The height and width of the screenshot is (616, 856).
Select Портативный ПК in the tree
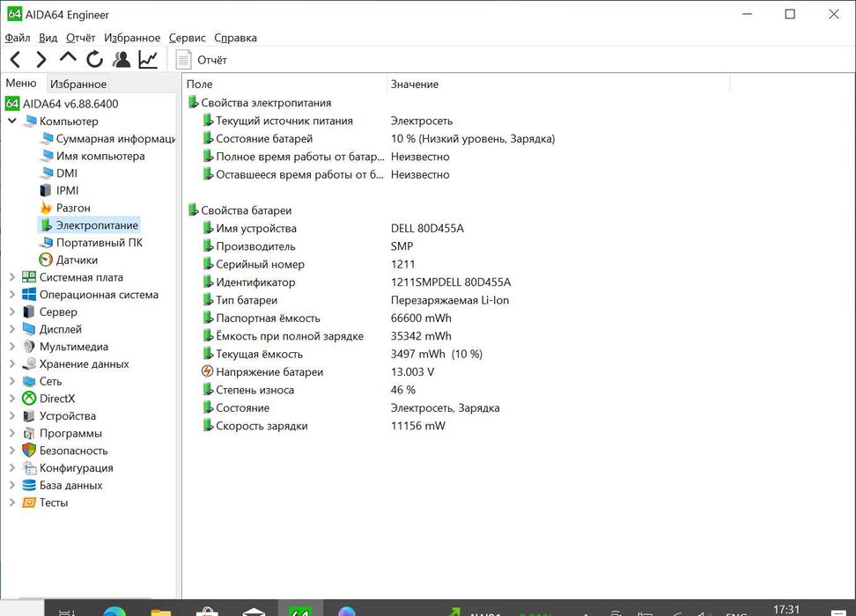92,243
